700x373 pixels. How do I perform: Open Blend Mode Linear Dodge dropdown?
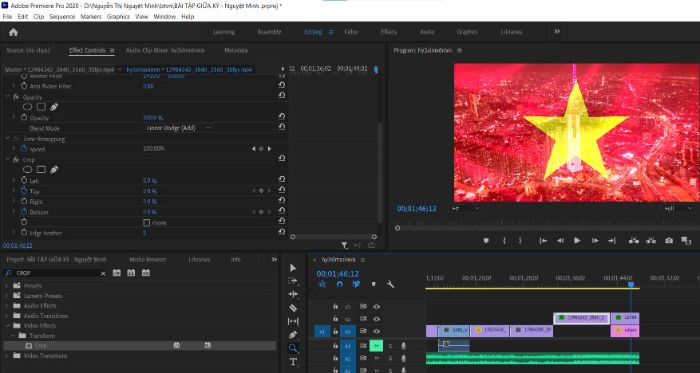click(178, 128)
